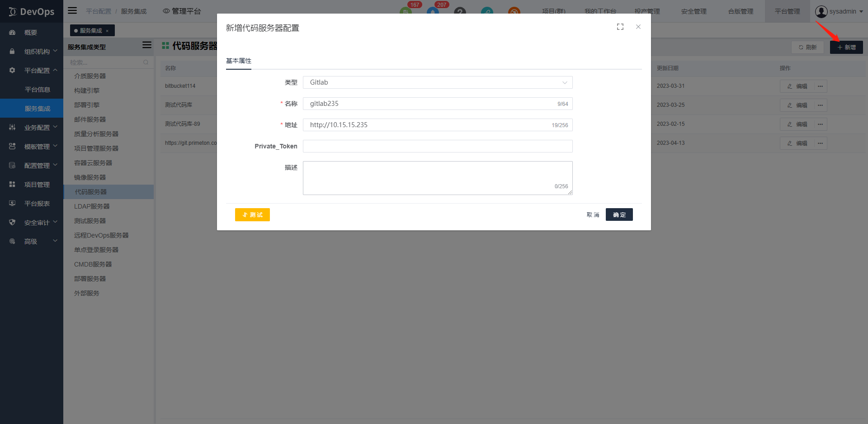Click the yellow 测试 button

point(252,214)
